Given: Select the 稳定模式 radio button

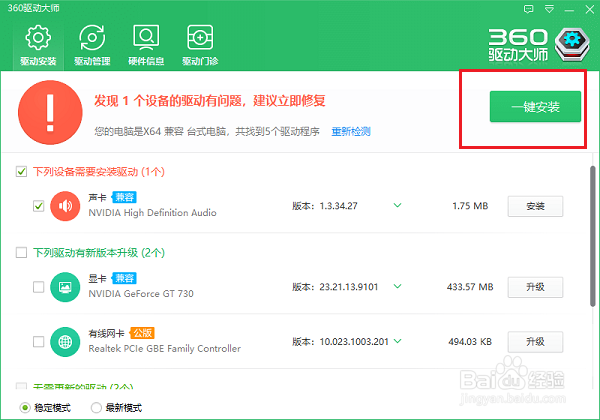Looking at the screenshot, I should pyautogui.click(x=25, y=408).
